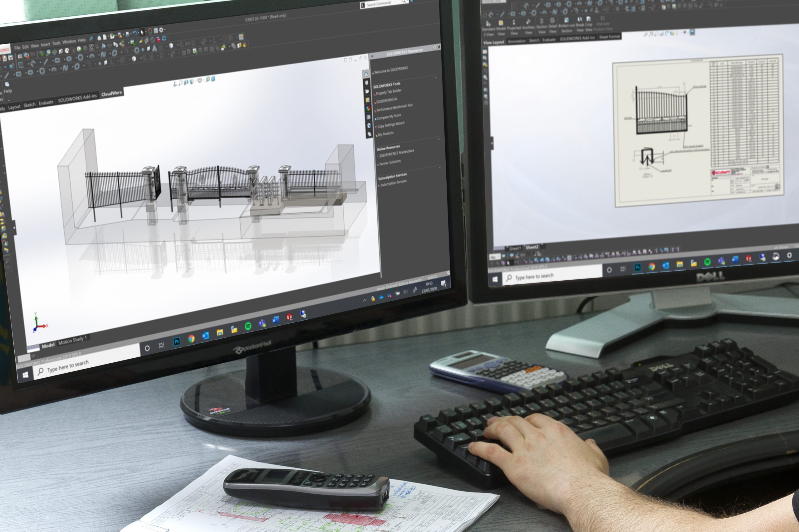Pin the menu bar with pushpin icon

91,39
